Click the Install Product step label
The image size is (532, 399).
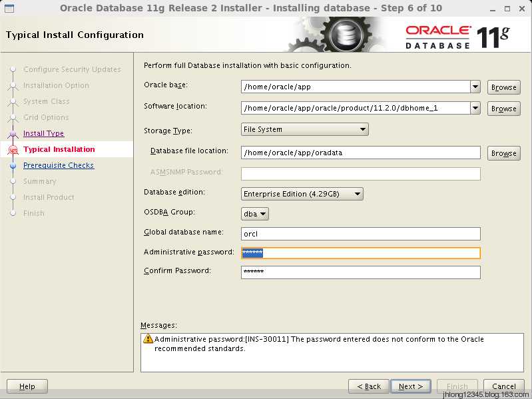coord(49,197)
